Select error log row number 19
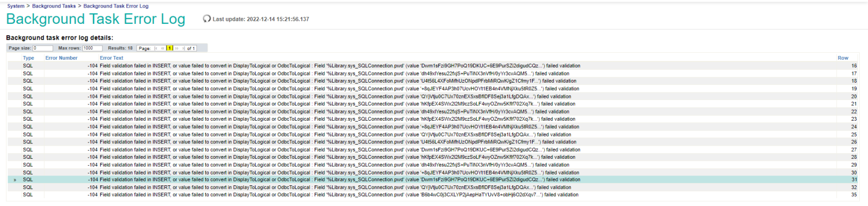Viewport: 868px width, 206px height. point(433,89)
